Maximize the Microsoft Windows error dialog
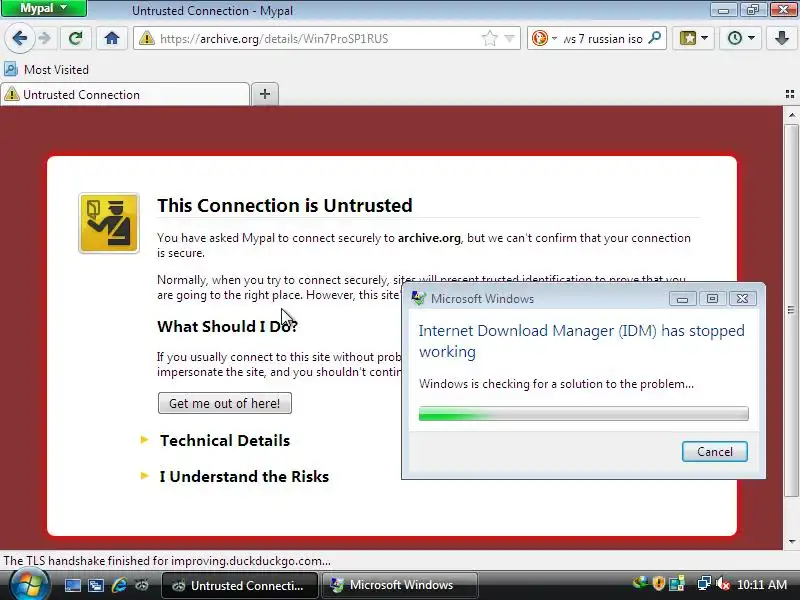 (712, 299)
